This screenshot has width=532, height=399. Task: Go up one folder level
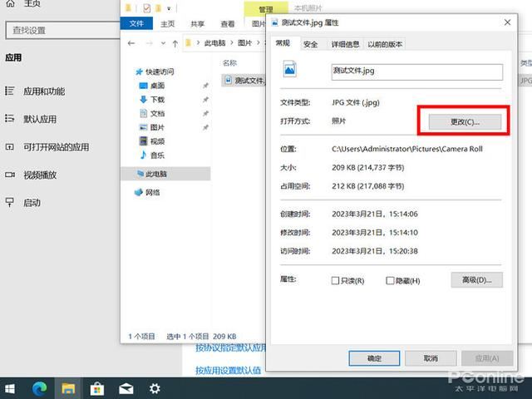point(175,43)
